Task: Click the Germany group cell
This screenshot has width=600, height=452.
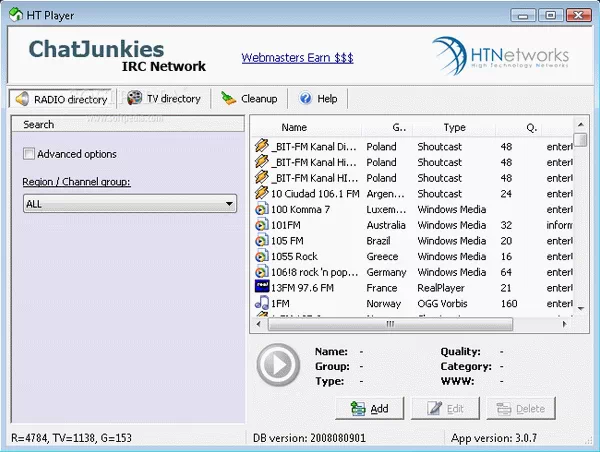Action: (386, 272)
